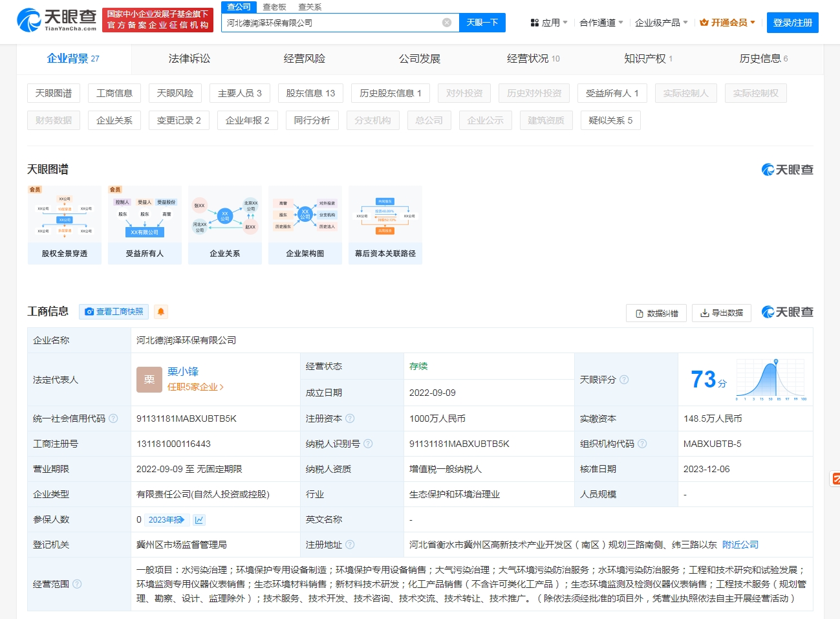Clear the search box with the X icon
The image size is (840, 619).
(447, 23)
